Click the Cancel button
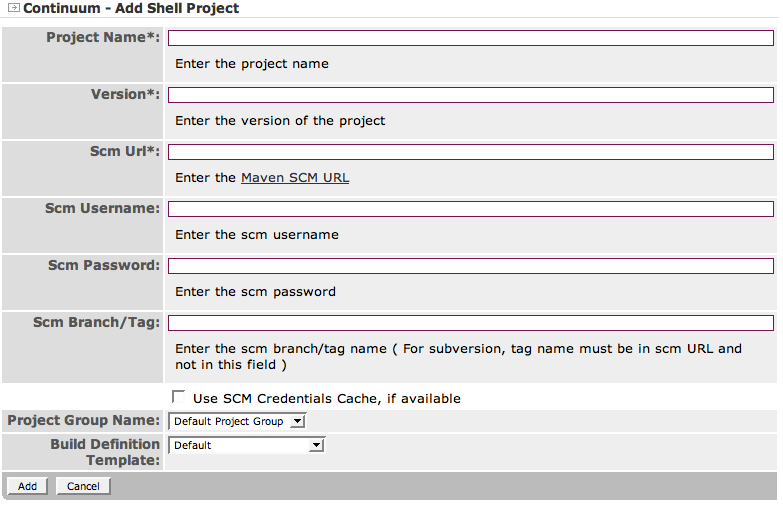 (83, 486)
